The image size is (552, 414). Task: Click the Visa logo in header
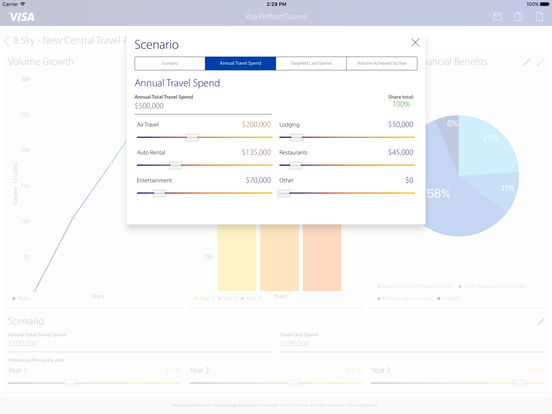[22, 17]
